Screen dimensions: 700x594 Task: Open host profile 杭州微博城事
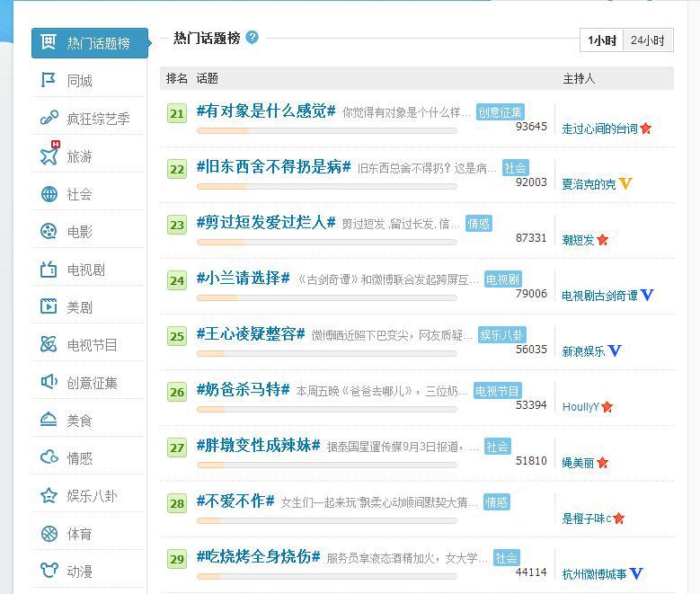click(x=594, y=574)
